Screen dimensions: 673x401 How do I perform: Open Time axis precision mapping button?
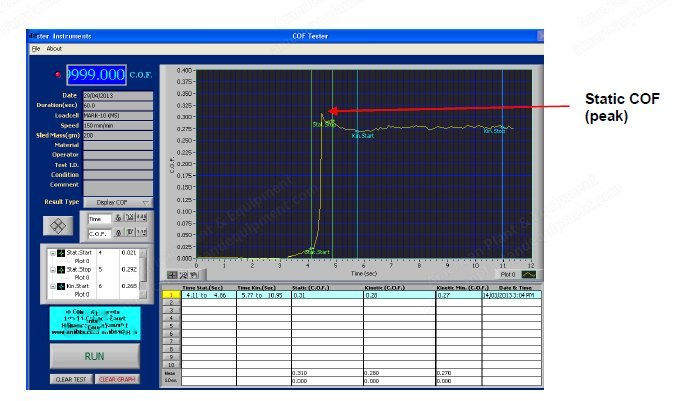point(141,218)
